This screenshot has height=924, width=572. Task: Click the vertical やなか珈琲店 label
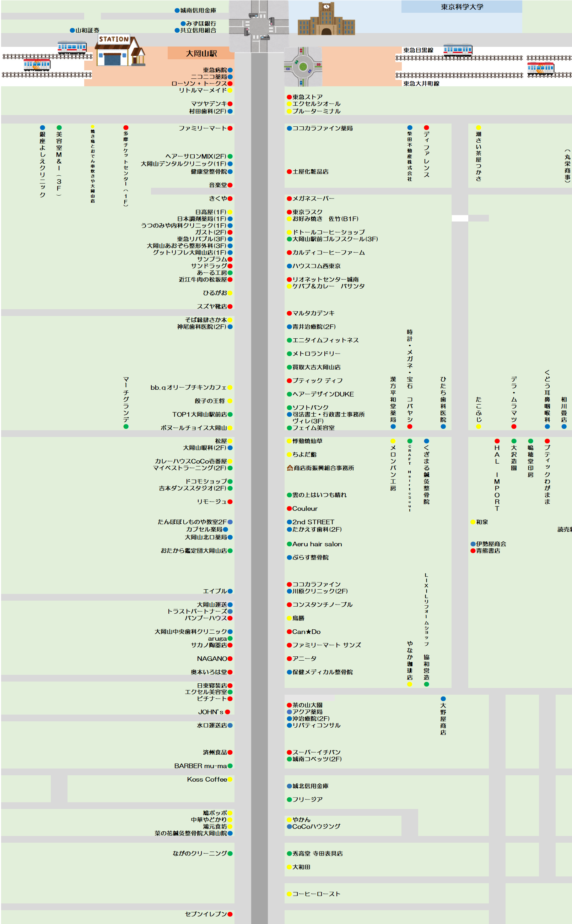[x=410, y=663]
